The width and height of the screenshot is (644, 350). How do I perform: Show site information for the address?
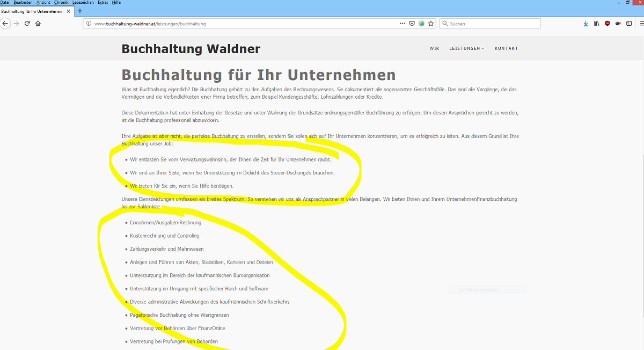(x=89, y=24)
